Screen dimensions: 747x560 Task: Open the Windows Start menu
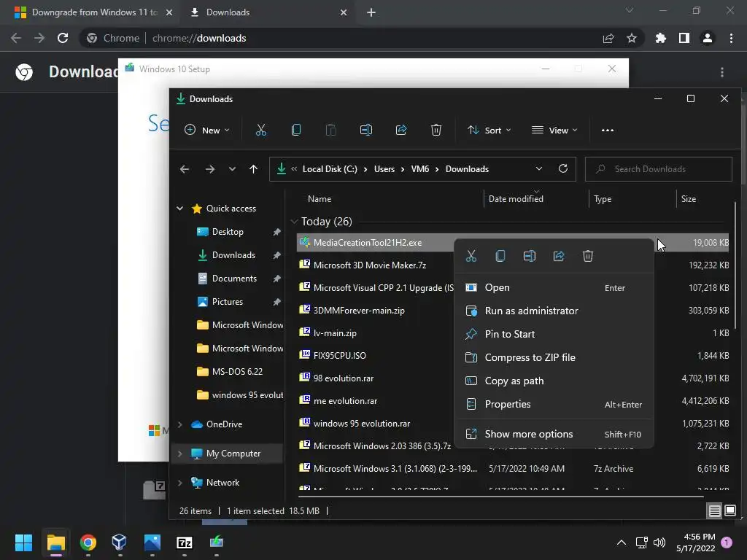click(23, 542)
